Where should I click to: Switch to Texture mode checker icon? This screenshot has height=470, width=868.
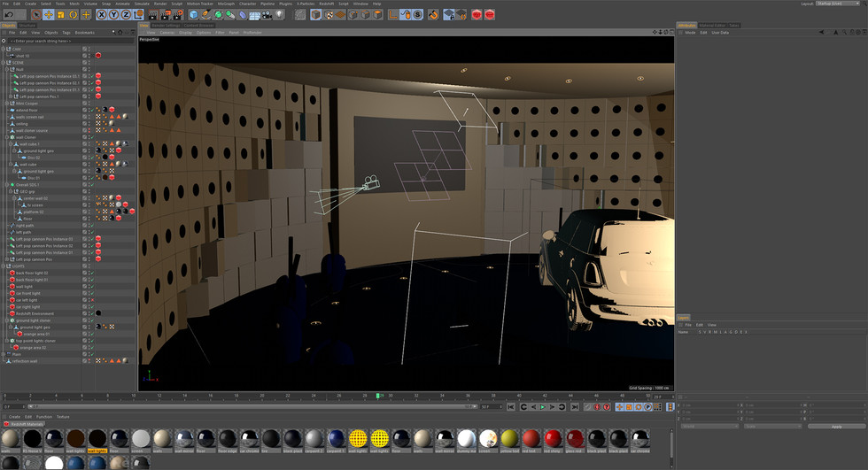pyautogui.click(x=329, y=15)
